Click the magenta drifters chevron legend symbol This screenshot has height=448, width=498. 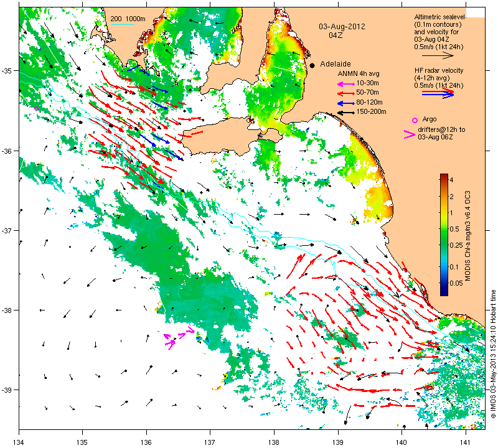point(410,134)
